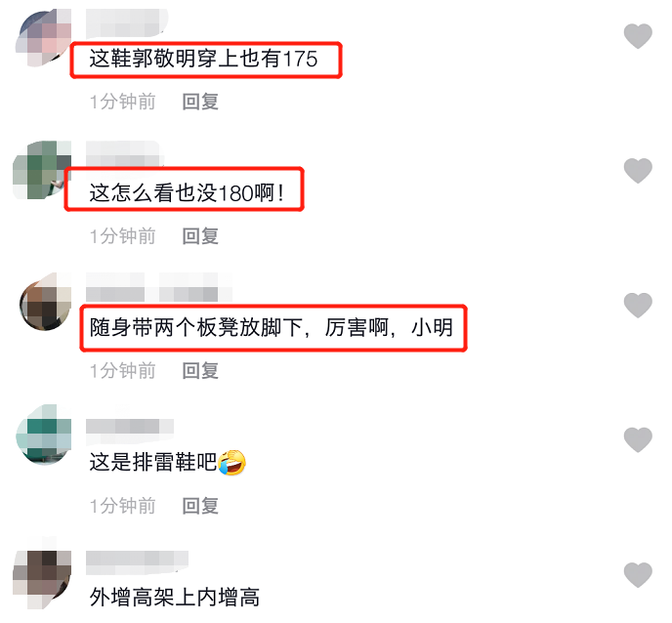Like the comment saying 这怎么看也没180啊
672x623 pixels.
[638, 171]
